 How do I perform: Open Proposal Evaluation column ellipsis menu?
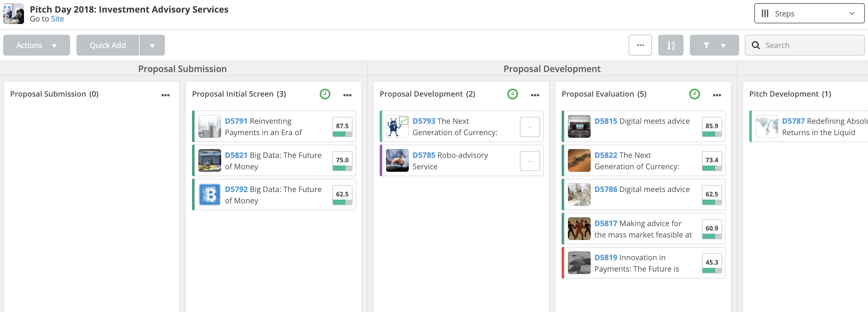click(717, 95)
